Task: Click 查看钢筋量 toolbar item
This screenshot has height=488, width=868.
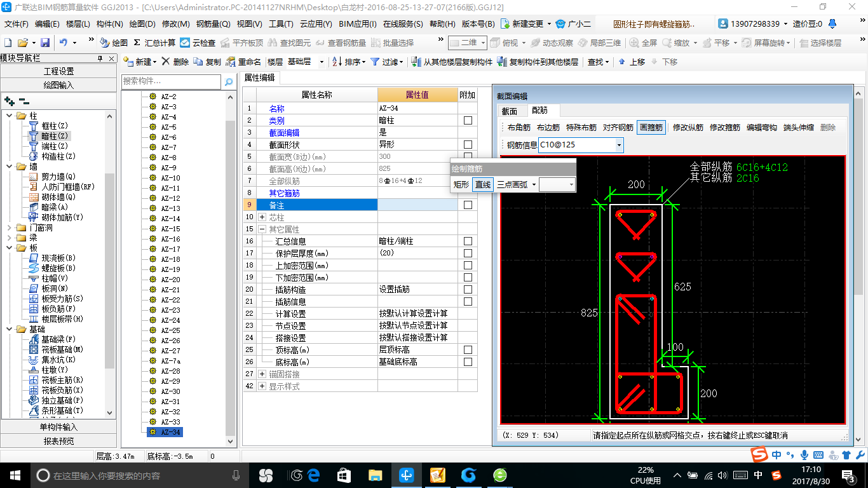Action: (341, 43)
